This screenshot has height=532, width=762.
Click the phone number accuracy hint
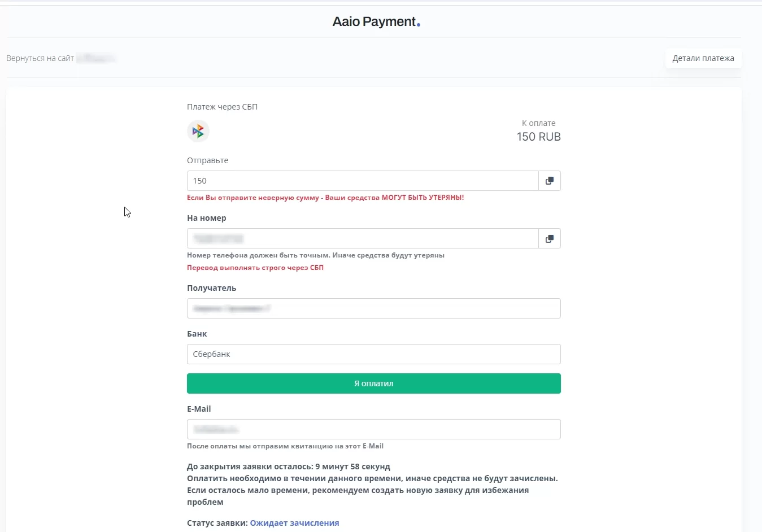pos(315,255)
